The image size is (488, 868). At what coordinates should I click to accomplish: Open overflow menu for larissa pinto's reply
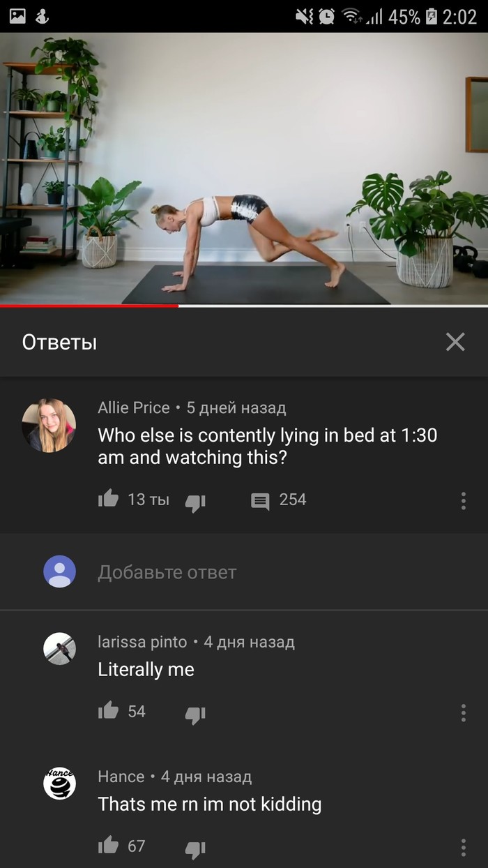(463, 712)
